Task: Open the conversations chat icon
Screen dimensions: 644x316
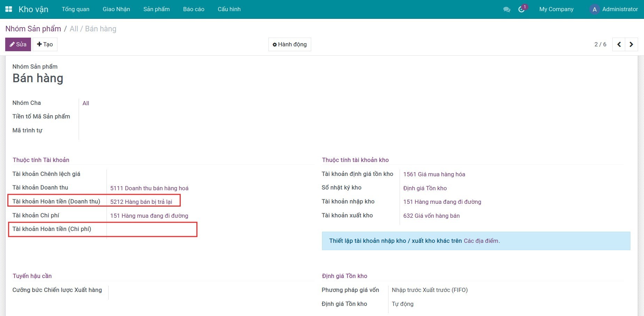Action: tap(506, 9)
